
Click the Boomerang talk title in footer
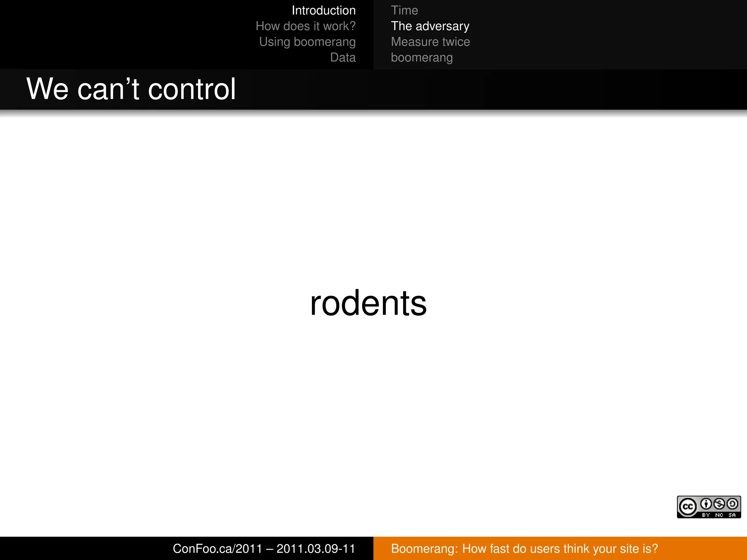point(525,548)
